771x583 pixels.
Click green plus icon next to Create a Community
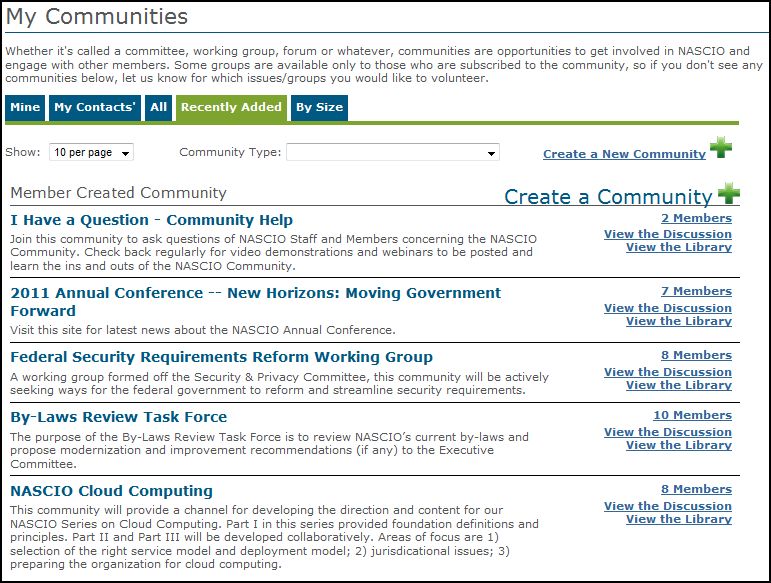pos(729,193)
